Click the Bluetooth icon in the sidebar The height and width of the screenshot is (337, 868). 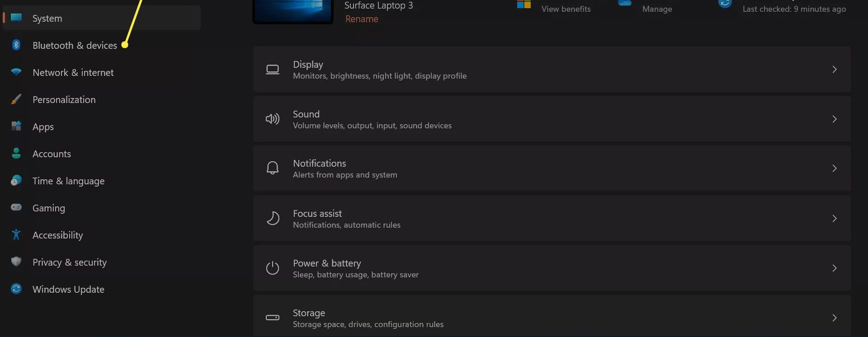[16, 45]
